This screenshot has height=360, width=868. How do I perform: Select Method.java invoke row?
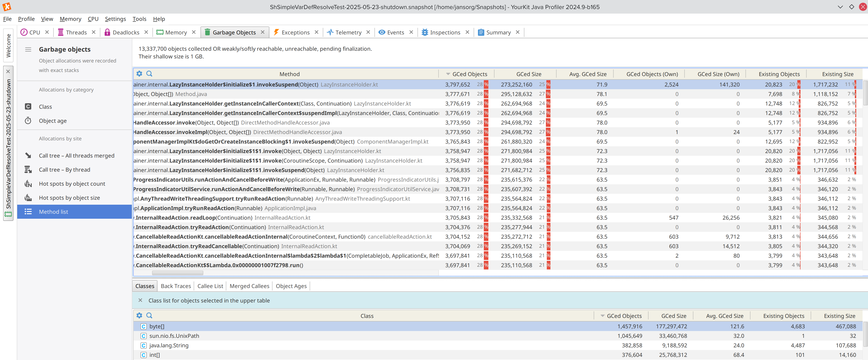point(498,94)
